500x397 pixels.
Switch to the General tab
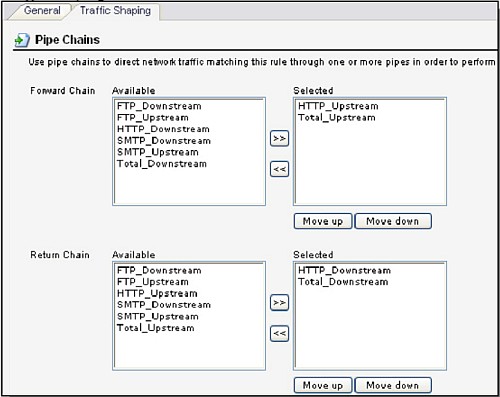click(x=42, y=10)
